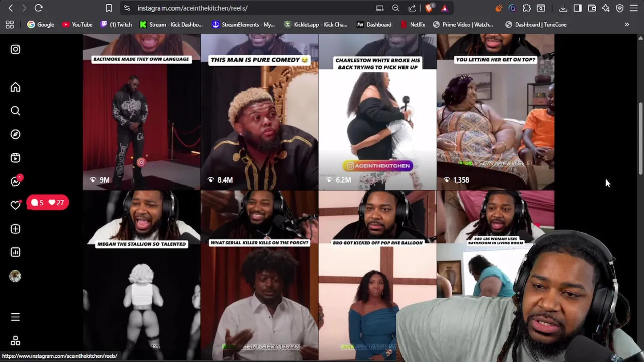Open reel 'What serial killer kills on the porch?'
The image size is (644, 362).
(260, 276)
